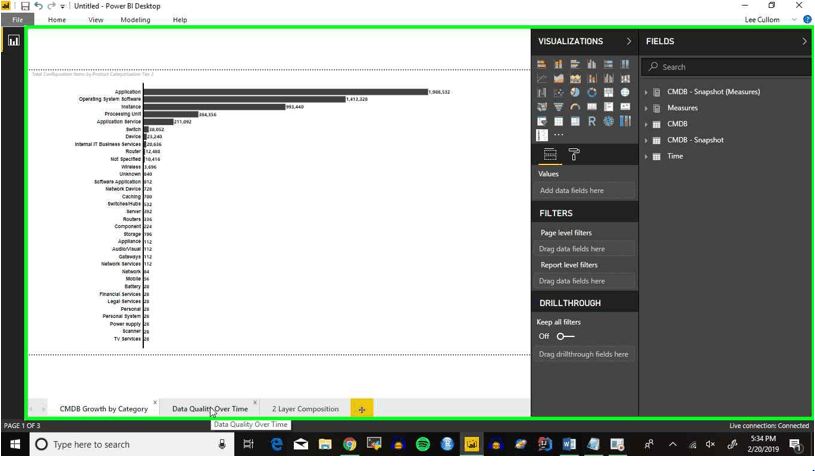815x471 pixels.
Task: Select the R script visual
Action: [x=591, y=121]
